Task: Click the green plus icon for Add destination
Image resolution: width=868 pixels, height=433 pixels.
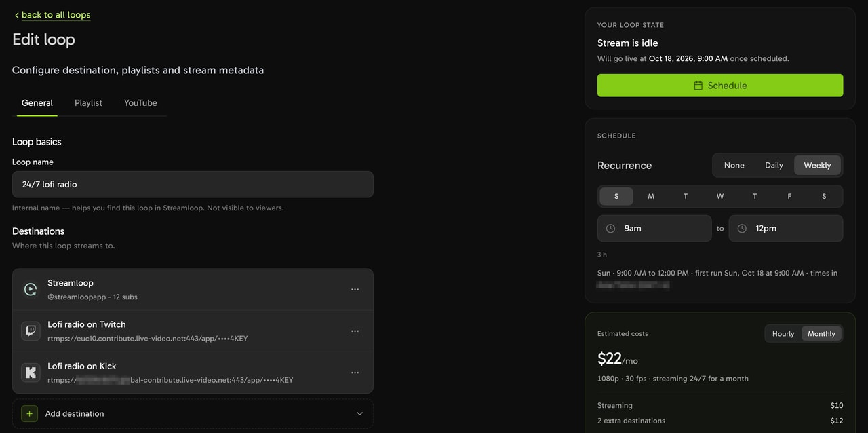Action: [29, 413]
